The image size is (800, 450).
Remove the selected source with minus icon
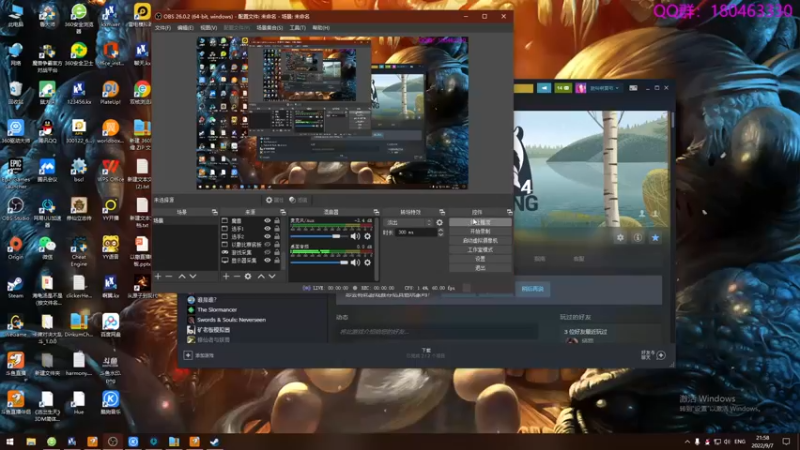coord(237,276)
